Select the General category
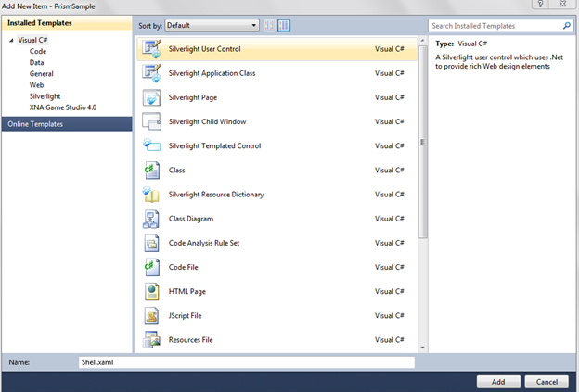579x392 pixels. click(42, 74)
